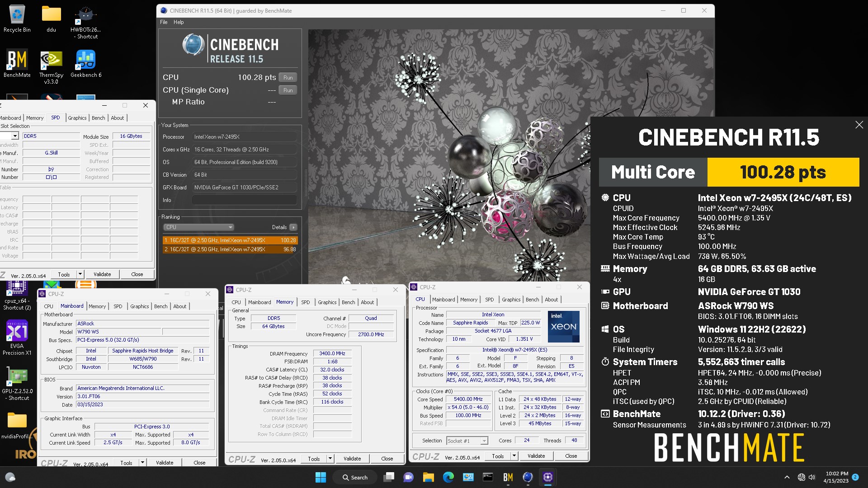Image resolution: width=868 pixels, height=488 pixels.
Task: Open the Ranking CPU dropdown in Cinebench
Action: (x=198, y=227)
